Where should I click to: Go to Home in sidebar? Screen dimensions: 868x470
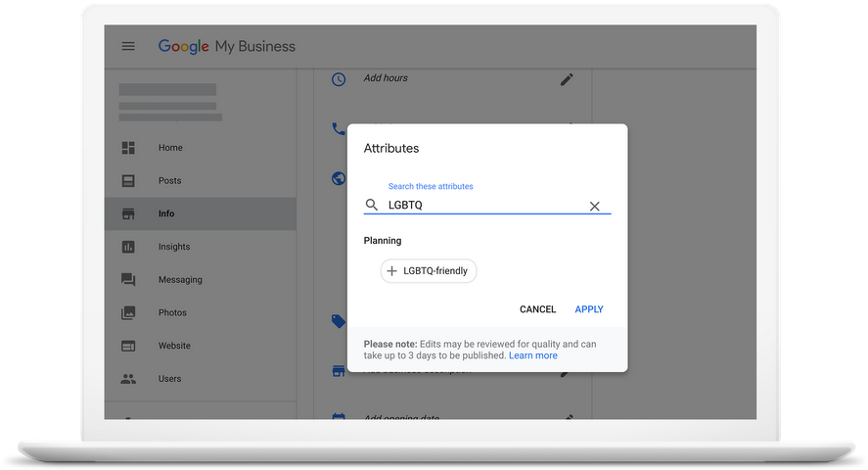(170, 148)
